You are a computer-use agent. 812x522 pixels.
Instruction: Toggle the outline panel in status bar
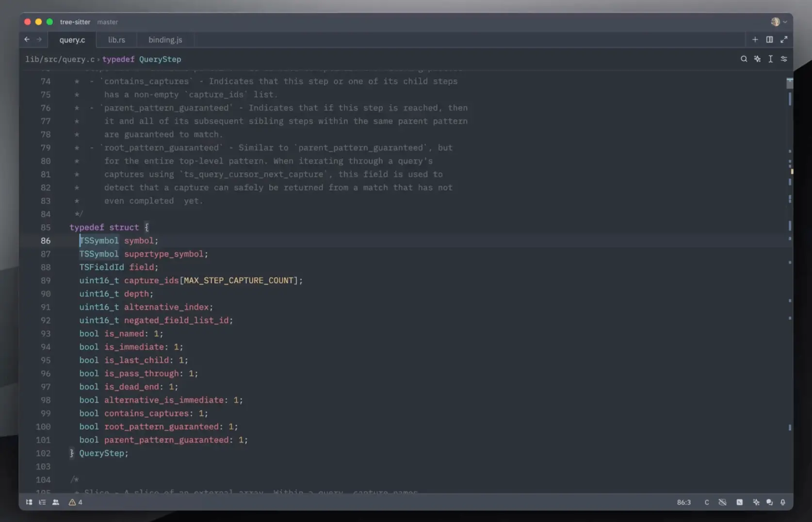click(42, 502)
